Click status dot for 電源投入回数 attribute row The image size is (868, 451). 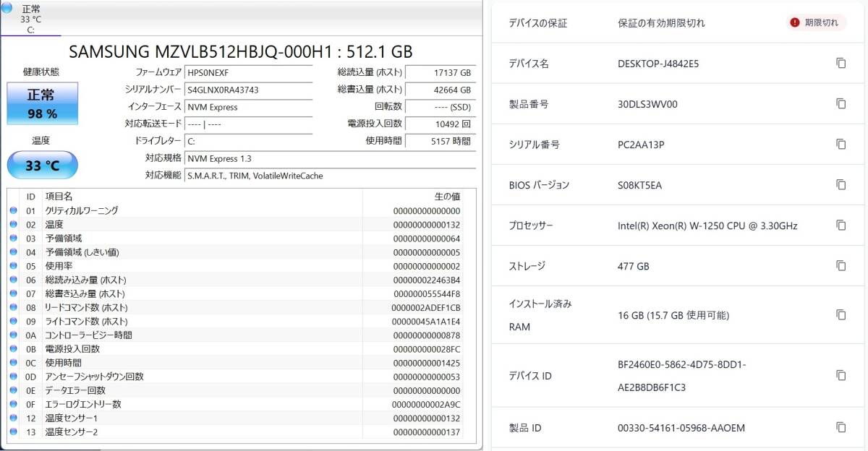(x=13, y=349)
